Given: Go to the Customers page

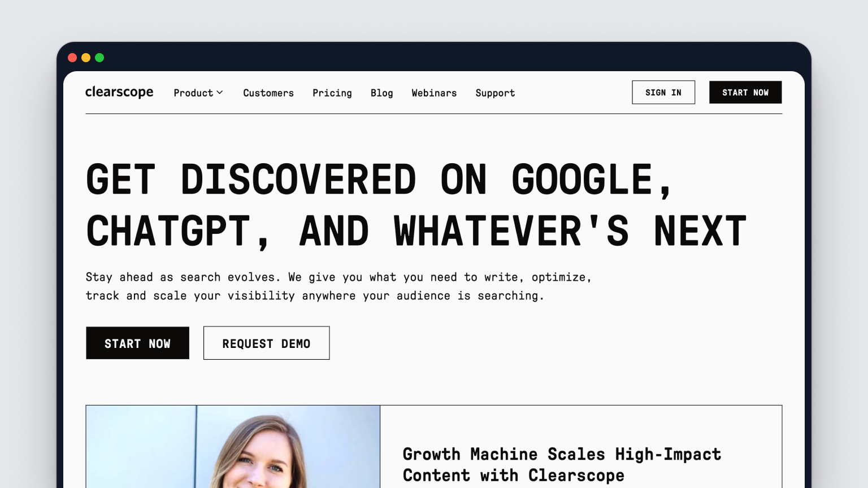Looking at the screenshot, I should (x=268, y=93).
